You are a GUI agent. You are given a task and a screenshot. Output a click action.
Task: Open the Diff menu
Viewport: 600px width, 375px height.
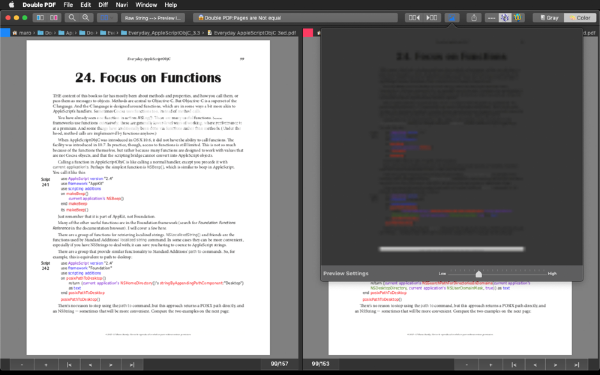pyautogui.click(x=103, y=5)
